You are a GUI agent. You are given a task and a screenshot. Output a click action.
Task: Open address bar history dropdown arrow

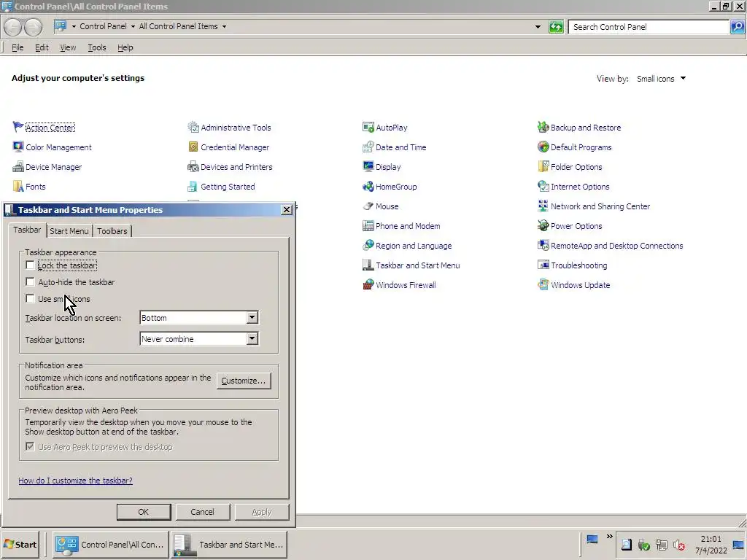538,27
